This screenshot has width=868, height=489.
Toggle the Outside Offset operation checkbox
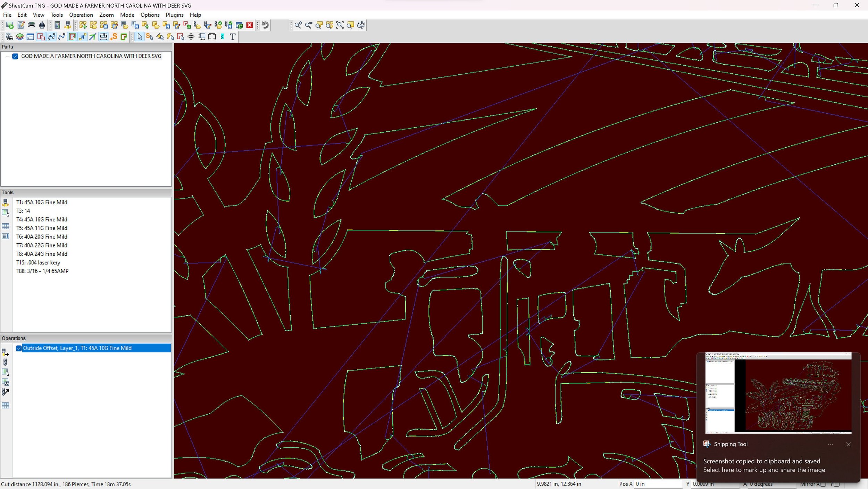19,348
